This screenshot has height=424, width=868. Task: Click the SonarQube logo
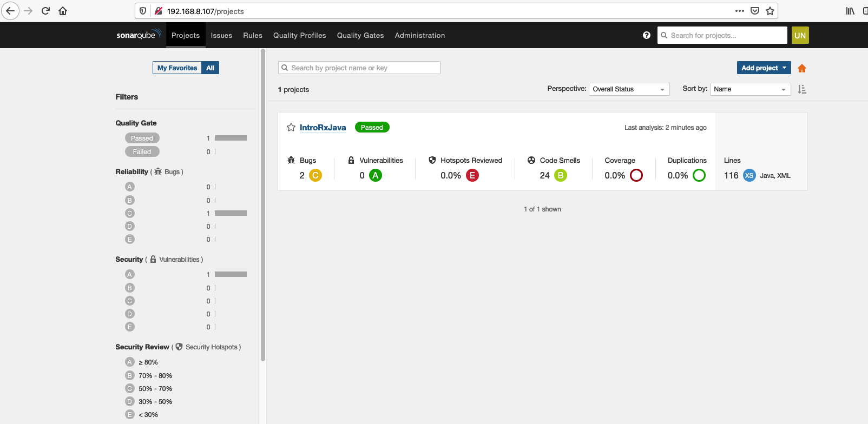[x=139, y=35]
